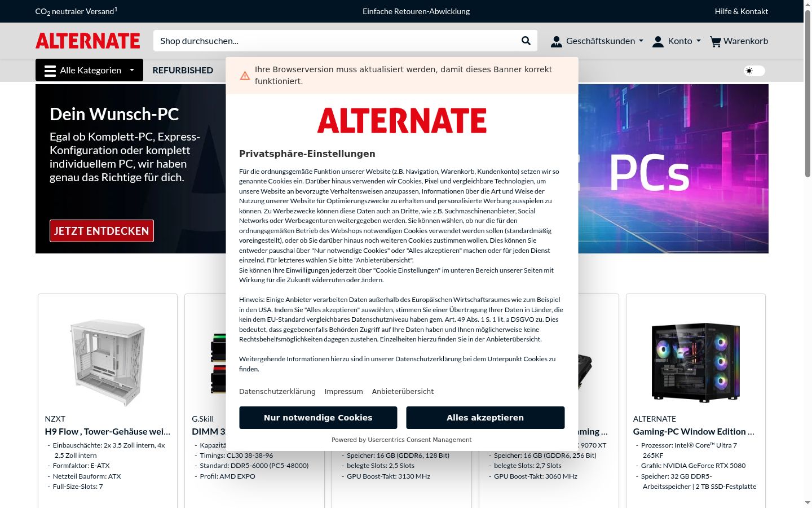812x508 pixels.
Task: Click the ALTERNATE logo in consent dialog
Action: point(402,120)
